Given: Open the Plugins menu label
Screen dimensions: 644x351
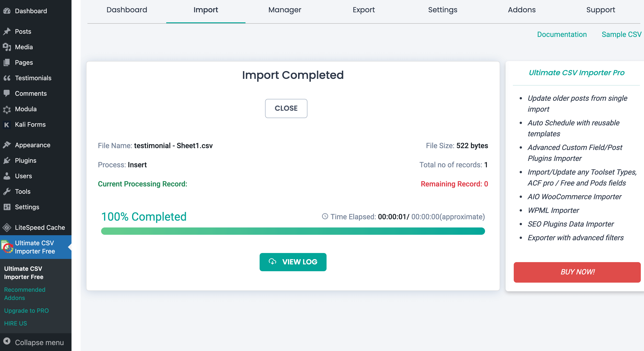Looking at the screenshot, I should click(26, 161).
